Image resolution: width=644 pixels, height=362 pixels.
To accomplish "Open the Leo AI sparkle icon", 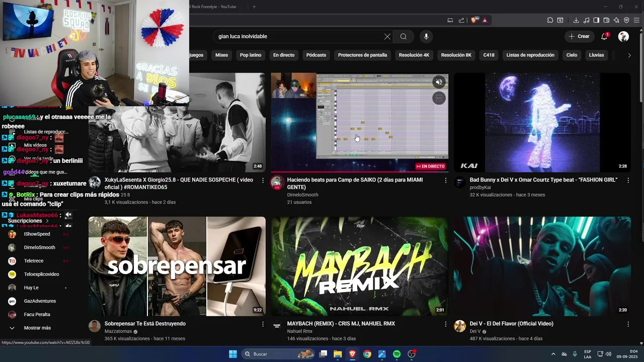I will pyautogui.click(x=616, y=20).
